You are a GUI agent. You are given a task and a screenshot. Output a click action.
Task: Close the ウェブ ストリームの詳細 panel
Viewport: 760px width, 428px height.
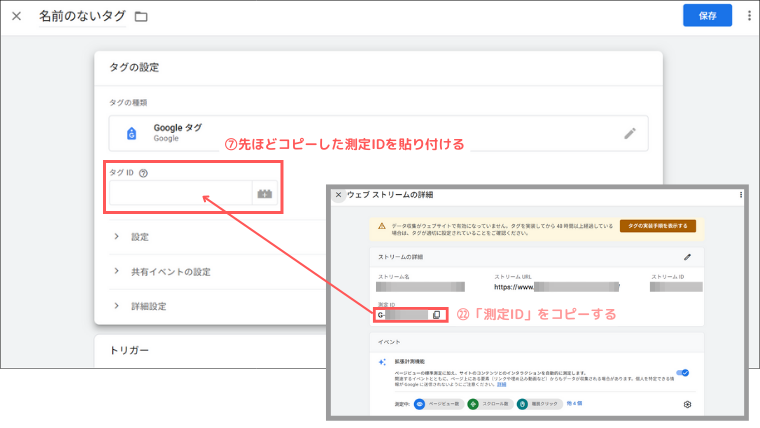(x=338, y=195)
